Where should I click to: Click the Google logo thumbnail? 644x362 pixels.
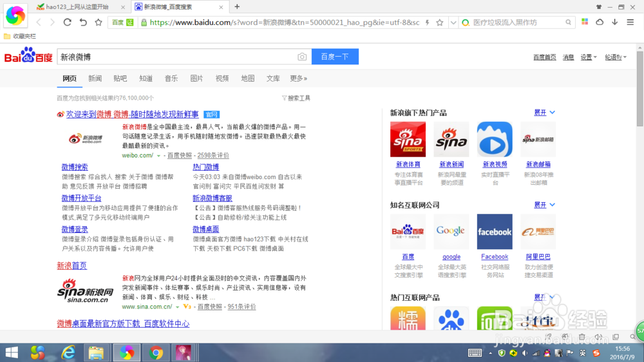[451, 231]
